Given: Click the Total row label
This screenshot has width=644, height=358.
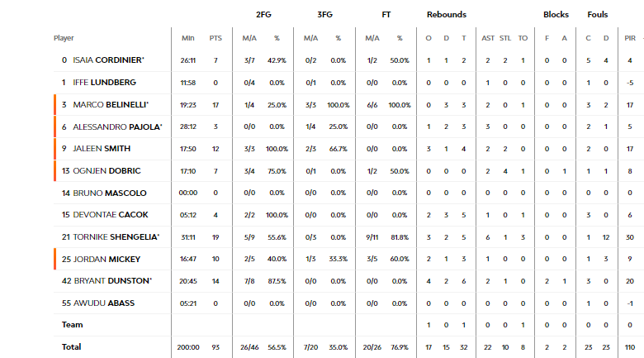Looking at the screenshot, I should coord(71,347).
